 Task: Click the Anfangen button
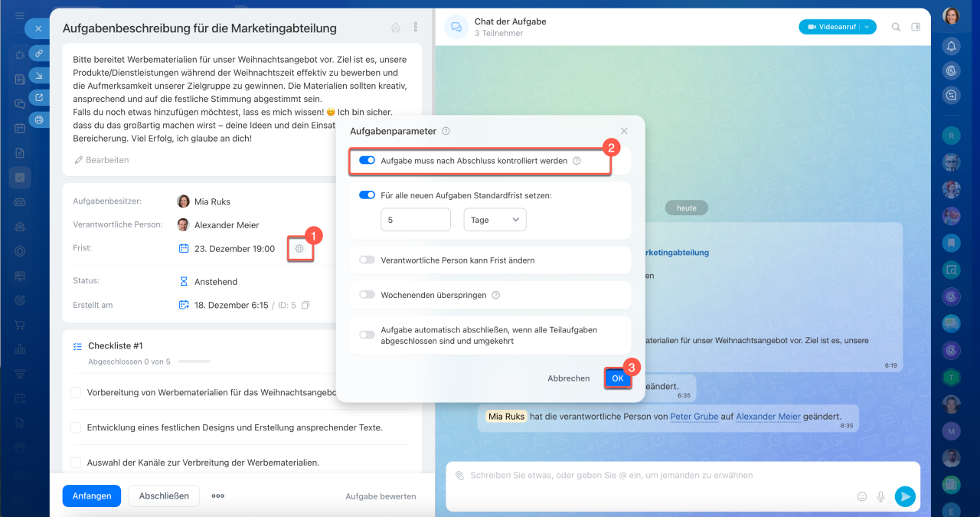click(x=92, y=496)
